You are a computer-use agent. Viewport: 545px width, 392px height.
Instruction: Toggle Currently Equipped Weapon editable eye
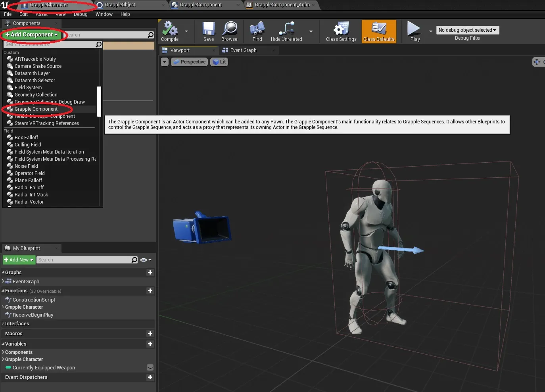[x=150, y=368]
